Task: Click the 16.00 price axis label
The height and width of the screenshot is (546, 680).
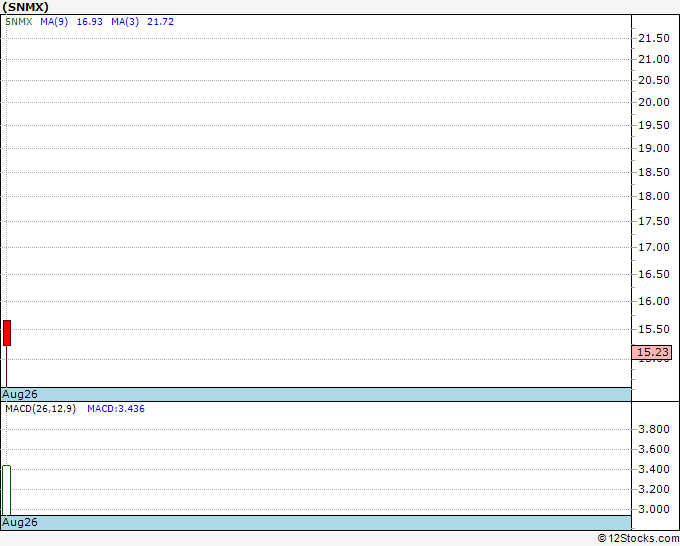Action: coord(654,301)
